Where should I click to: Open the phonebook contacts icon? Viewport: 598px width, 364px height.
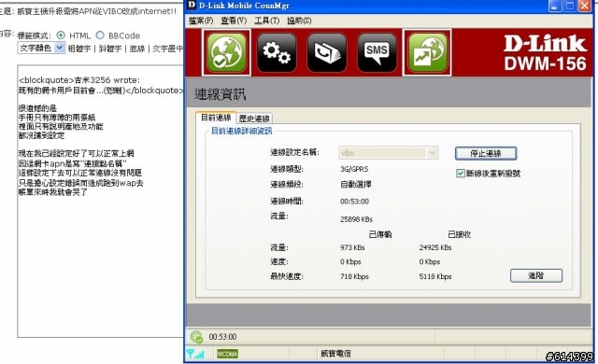(x=327, y=52)
